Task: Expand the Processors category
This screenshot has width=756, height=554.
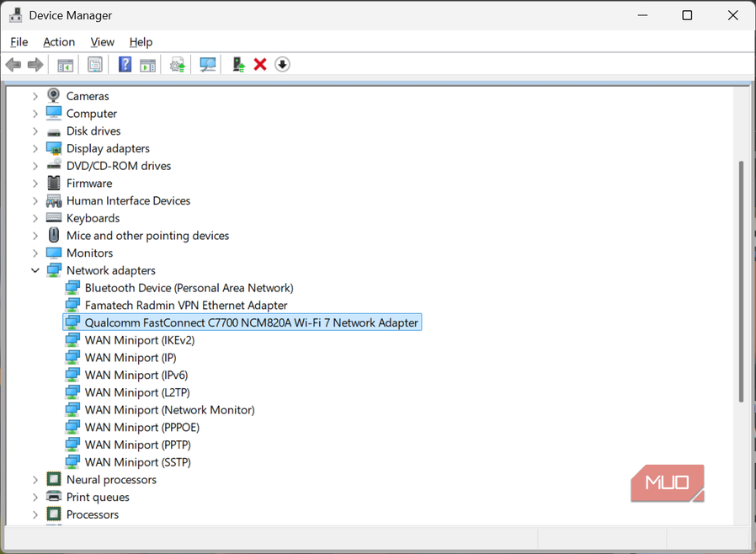Action: [35, 514]
